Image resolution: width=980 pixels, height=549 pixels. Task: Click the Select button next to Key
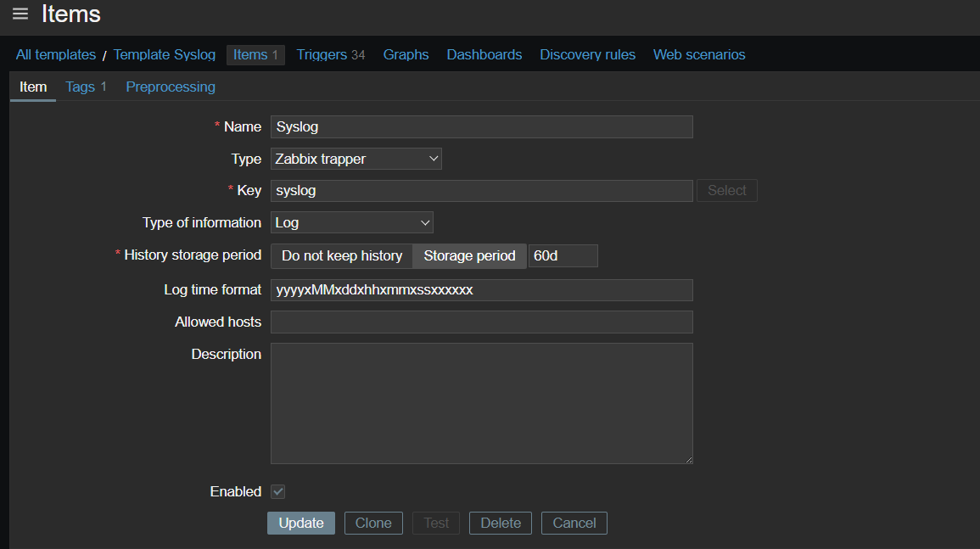coord(727,191)
